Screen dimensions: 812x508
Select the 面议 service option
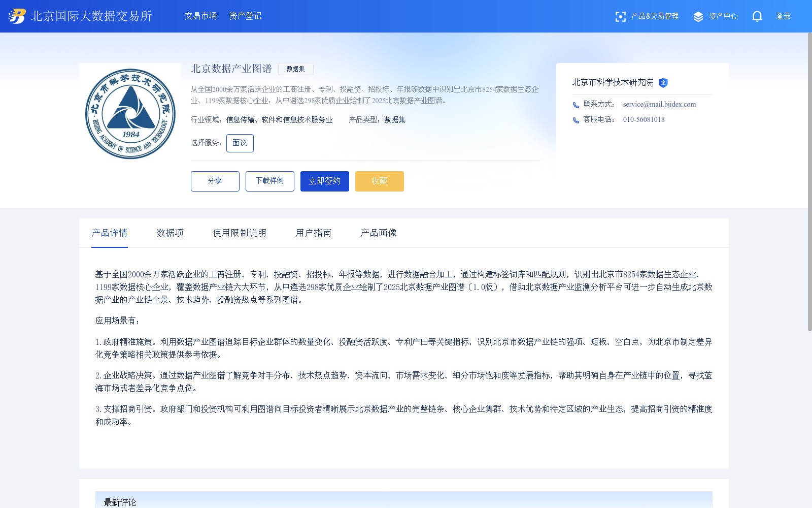click(240, 143)
